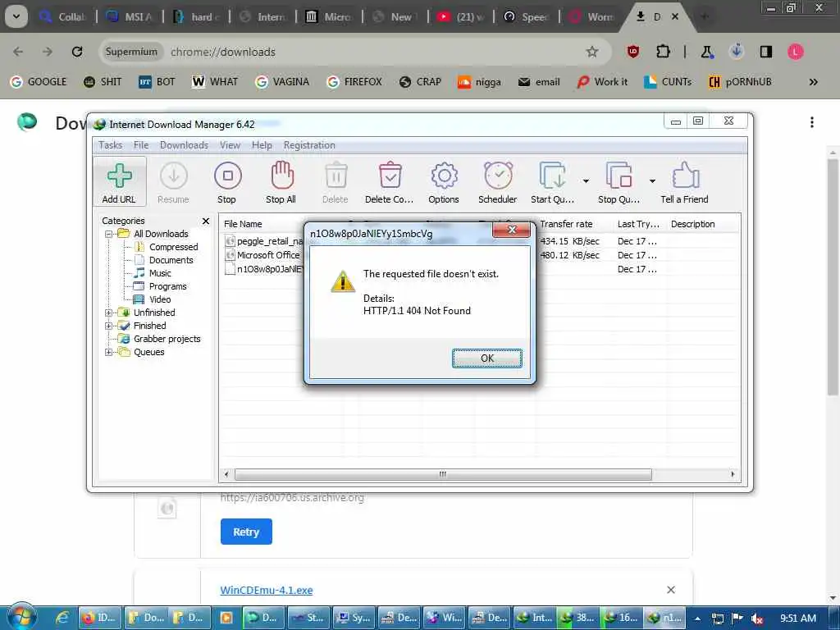
Task: Open Stop Queue dropdown arrow
Action: [652, 181]
